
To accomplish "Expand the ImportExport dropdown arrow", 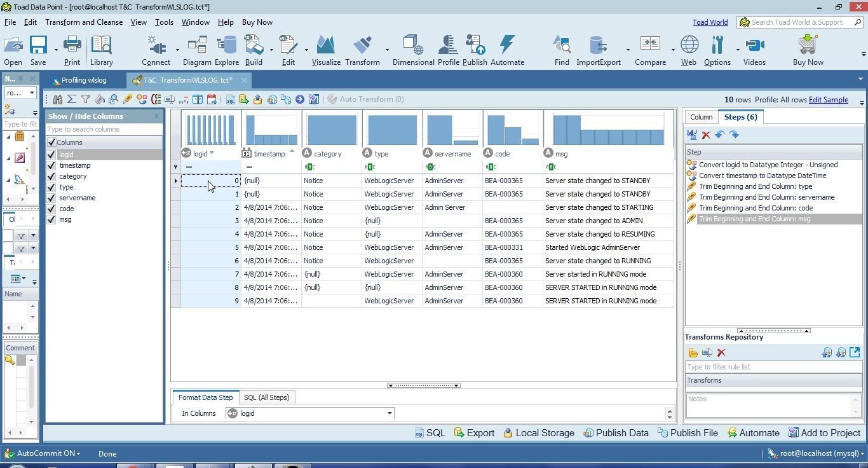I will coord(628,50).
